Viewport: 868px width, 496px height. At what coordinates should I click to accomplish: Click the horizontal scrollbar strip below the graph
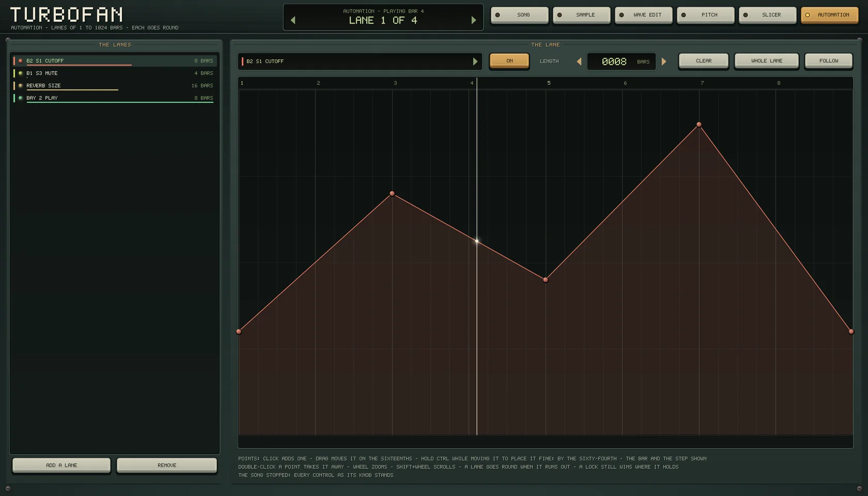(545, 442)
